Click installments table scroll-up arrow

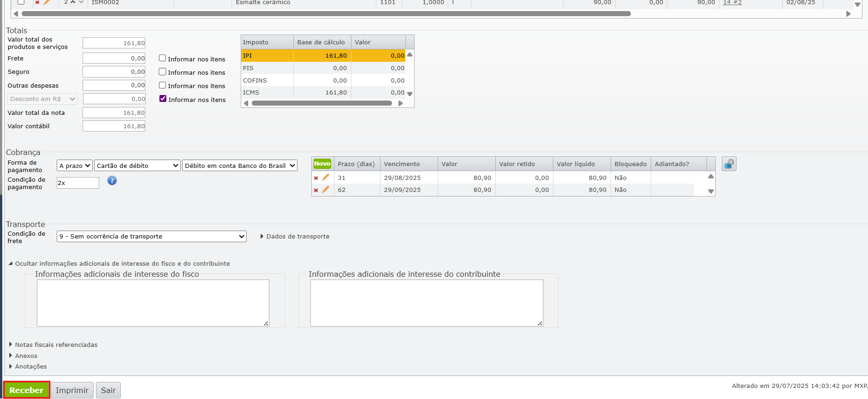pos(711,177)
